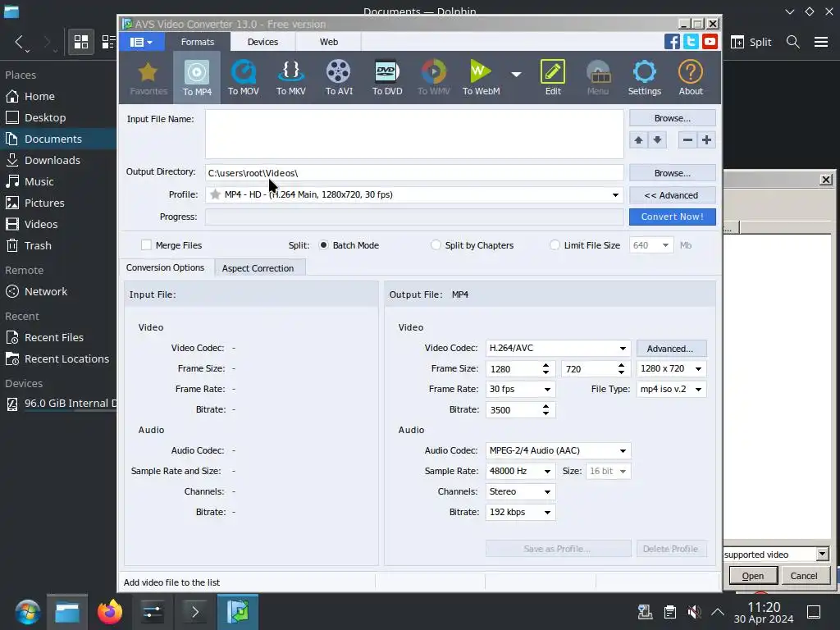Open the Video Codec dropdown
The height and width of the screenshot is (630, 840).
point(623,348)
